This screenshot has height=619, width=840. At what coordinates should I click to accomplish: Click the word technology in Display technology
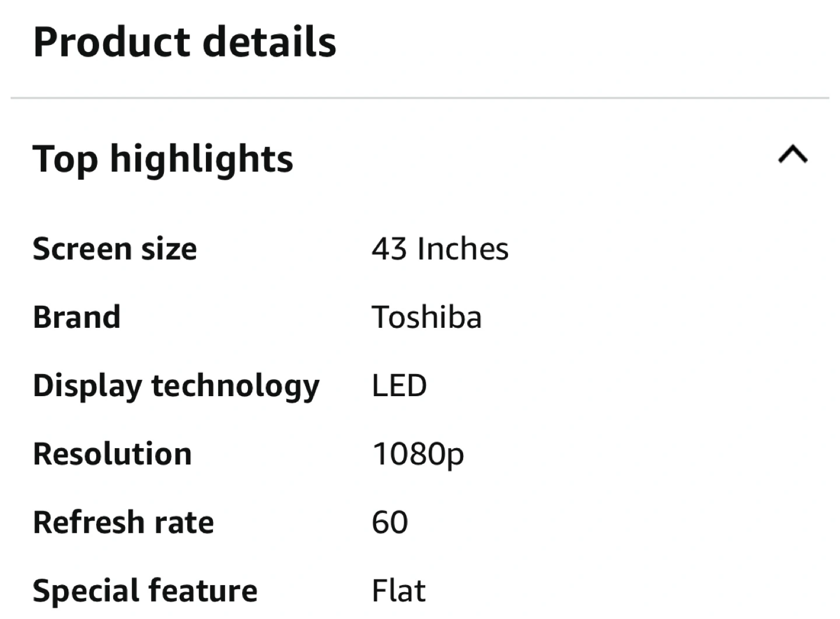236,387
